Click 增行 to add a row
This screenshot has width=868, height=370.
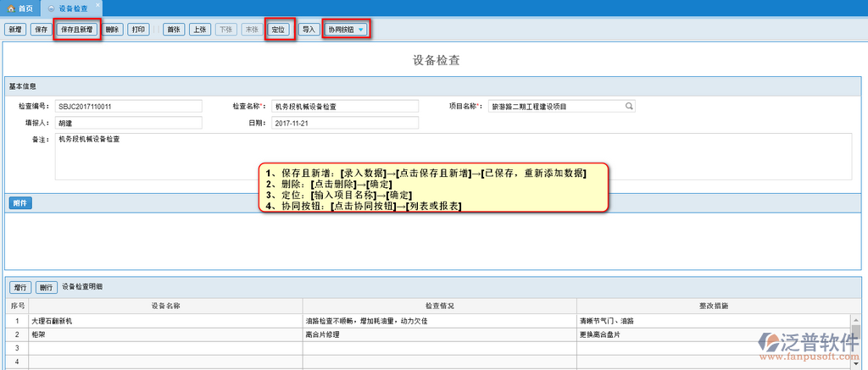tap(21, 288)
